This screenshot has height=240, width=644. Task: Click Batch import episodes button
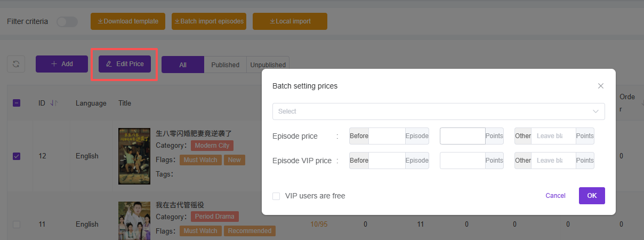pos(209,21)
